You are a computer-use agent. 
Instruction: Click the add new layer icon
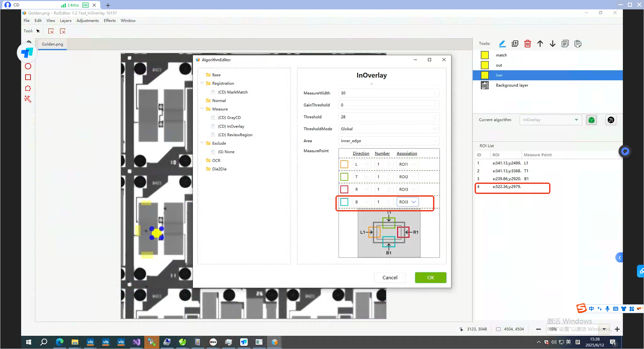[x=515, y=44]
